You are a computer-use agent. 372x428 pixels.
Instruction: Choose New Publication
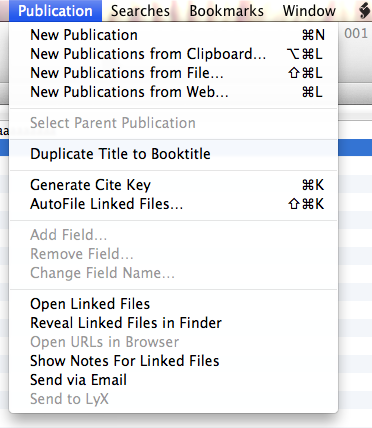pos(174,35)
